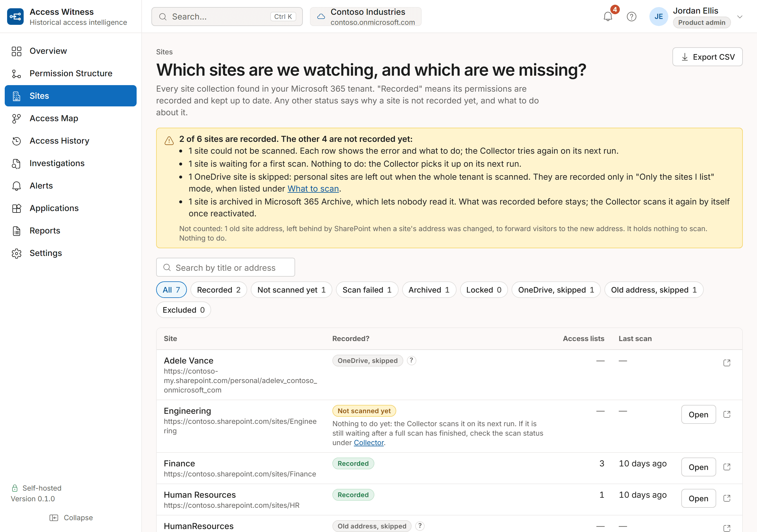Follow the Collector link in Engineering row
Image resolution: width=757 pixels, height=532 pixels.
[369, 442]
